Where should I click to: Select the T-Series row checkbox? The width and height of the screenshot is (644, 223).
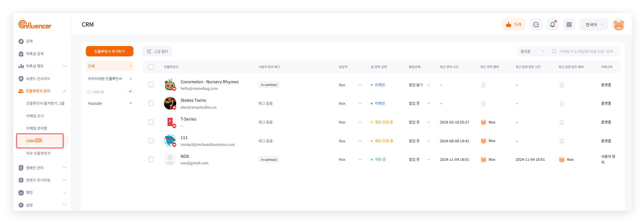click(x=151, y=122)
